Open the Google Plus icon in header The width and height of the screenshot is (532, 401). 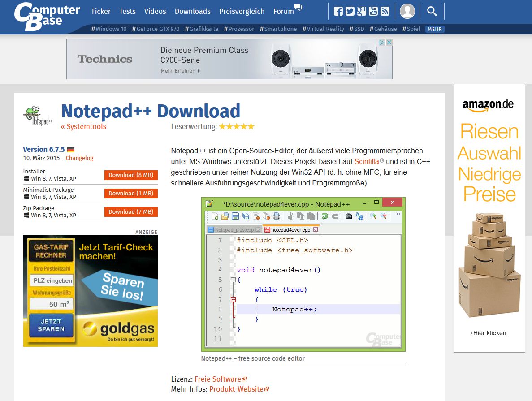pos(361,11)
